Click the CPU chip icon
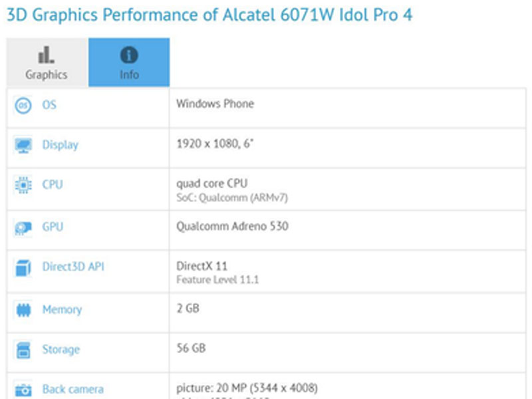This screenshot has height=399, width=532. pos(23,185)
